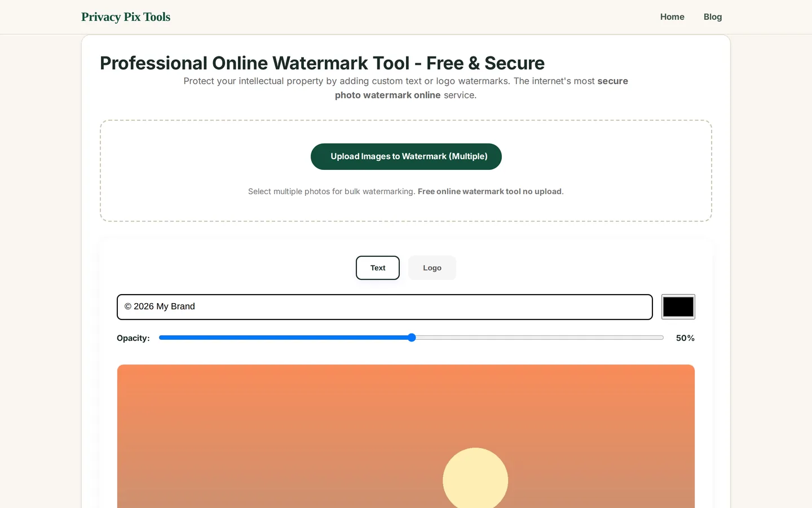Click the bold 'photo watermark online' text
Viewport: 812px width, 508px height.
tap(388, 95)
